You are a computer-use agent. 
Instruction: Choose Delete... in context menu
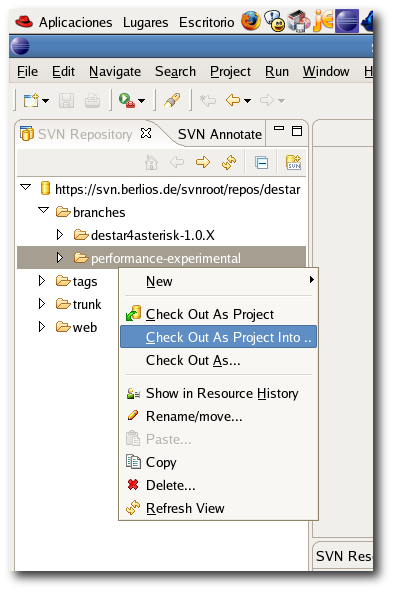click(x=219, y=485)
